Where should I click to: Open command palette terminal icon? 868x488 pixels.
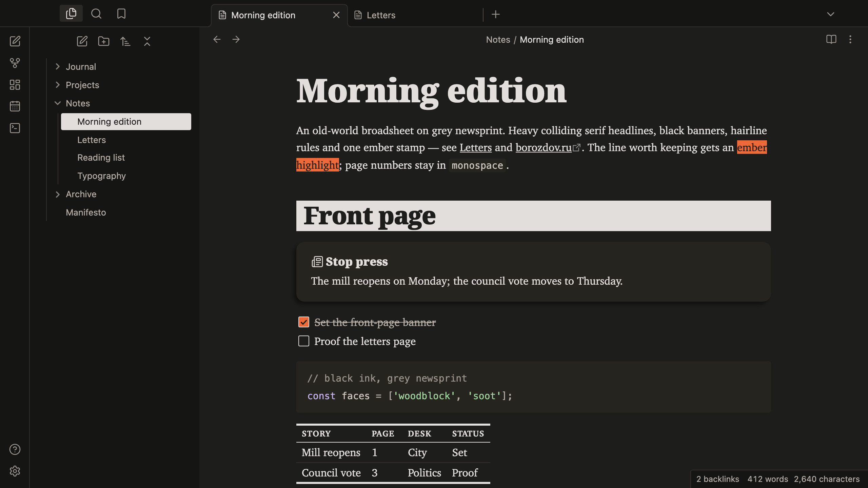pos(15,128)
